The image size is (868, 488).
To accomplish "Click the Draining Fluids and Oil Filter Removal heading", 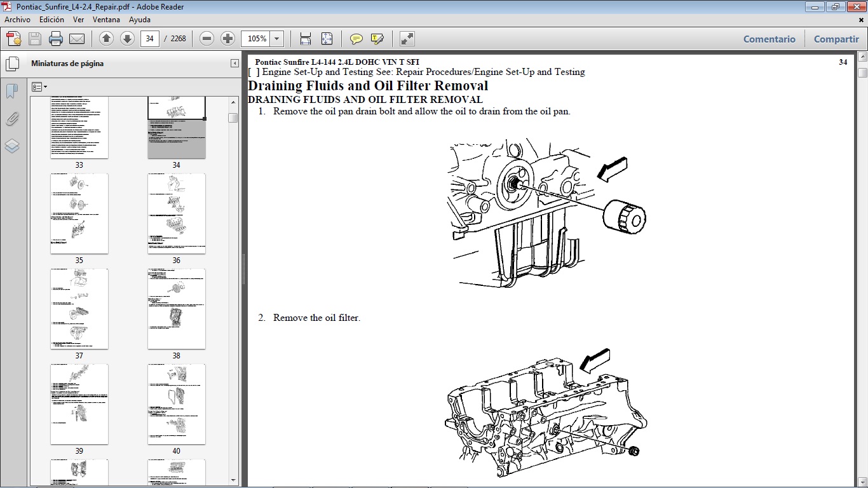I will pos(368,86).
